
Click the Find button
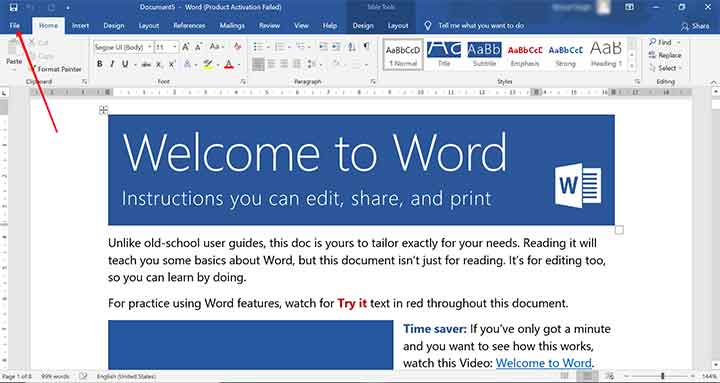(x=660, y=42)
